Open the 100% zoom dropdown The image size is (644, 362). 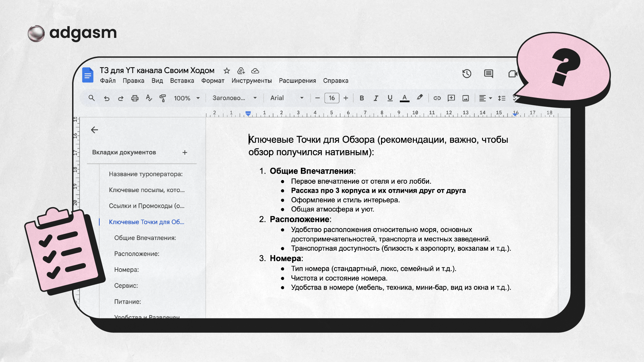(x=187, y=98)
